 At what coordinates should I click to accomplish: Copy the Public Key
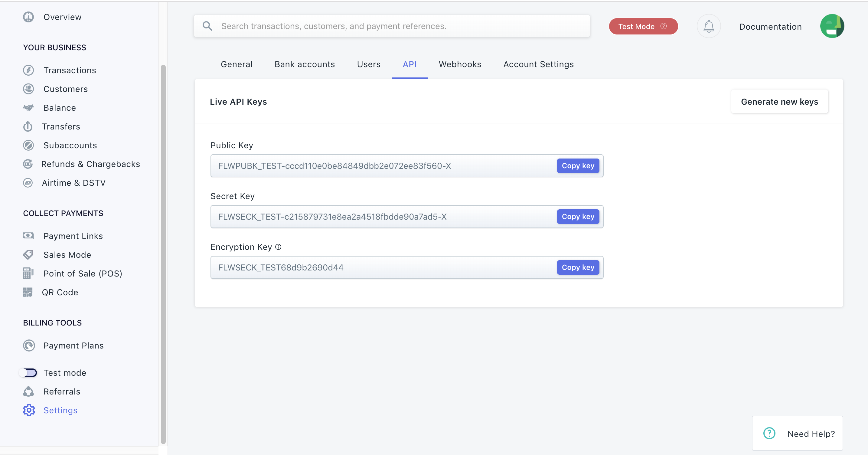(x=578, y=166)
